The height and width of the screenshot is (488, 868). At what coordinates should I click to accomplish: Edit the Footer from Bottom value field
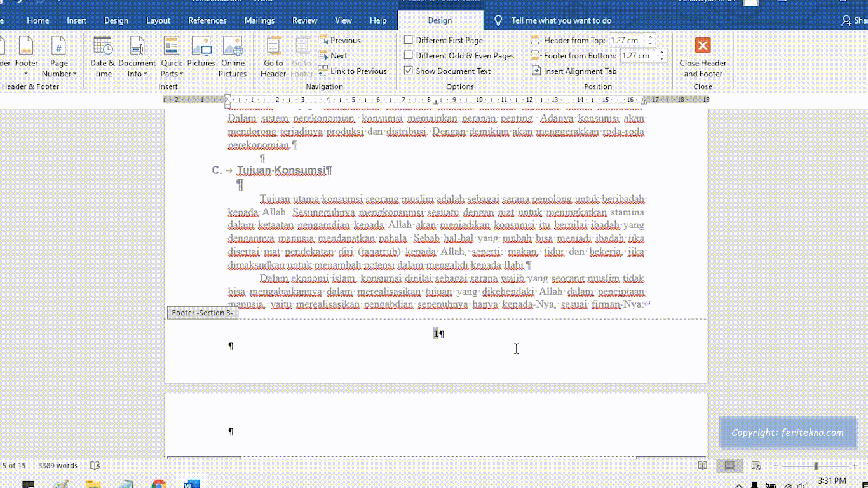pyautogui.click(x=637, y=55)
